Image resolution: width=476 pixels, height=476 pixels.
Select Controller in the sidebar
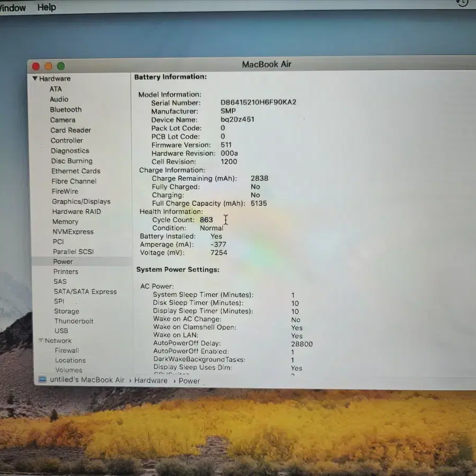click(x=67, y=141)
